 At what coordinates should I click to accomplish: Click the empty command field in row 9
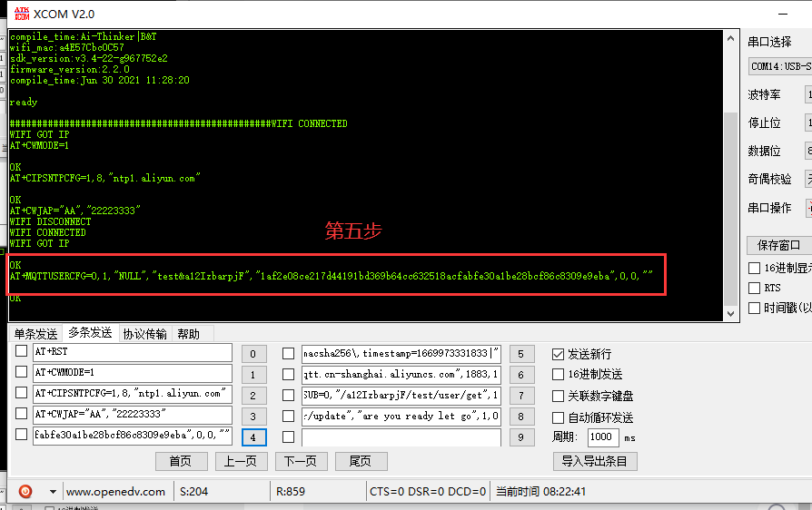pos(401,437)
